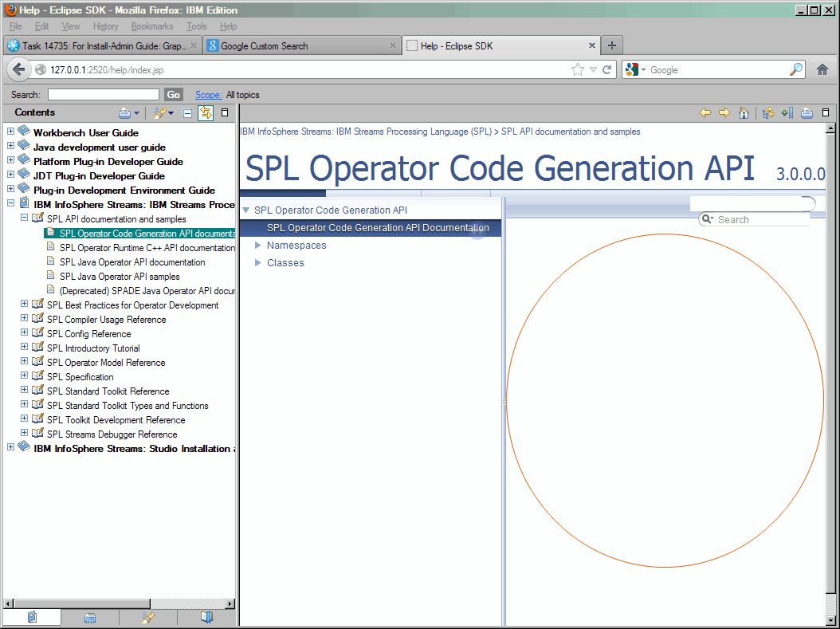This screenshot has width=840, height=629.
Task: Expand Classes in the API tree
Action: point(257,263)
